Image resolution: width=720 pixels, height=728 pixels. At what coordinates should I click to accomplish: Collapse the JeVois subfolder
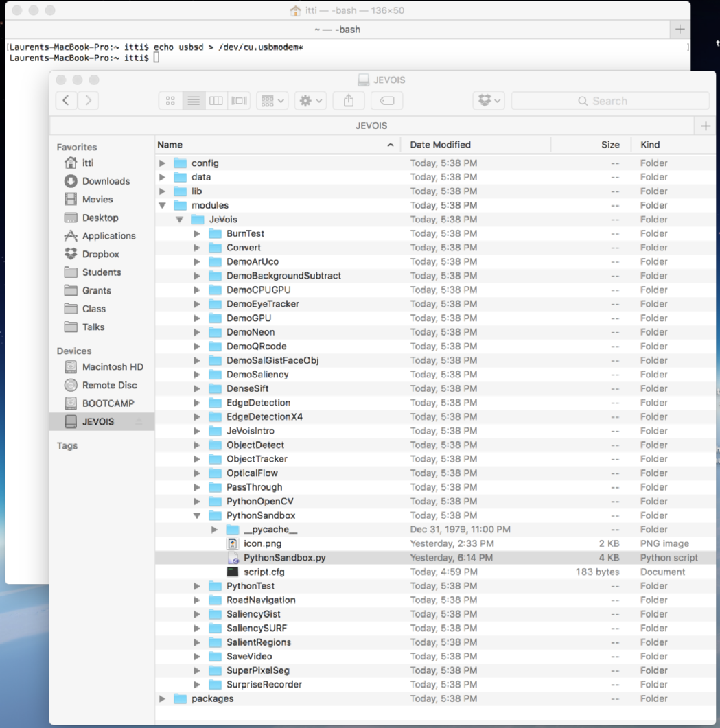[x=179, y=220]
